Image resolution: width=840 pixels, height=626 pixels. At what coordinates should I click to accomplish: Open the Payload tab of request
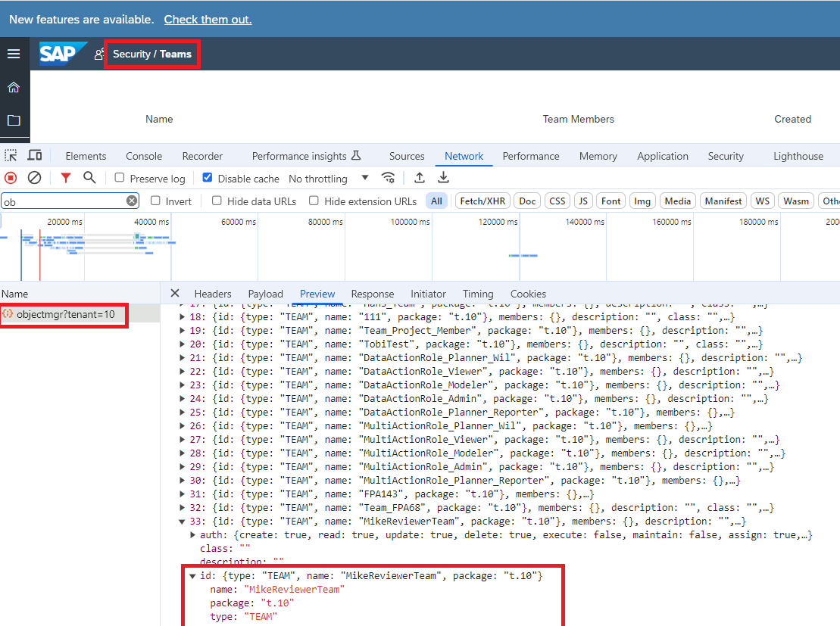tap(265, 294)
